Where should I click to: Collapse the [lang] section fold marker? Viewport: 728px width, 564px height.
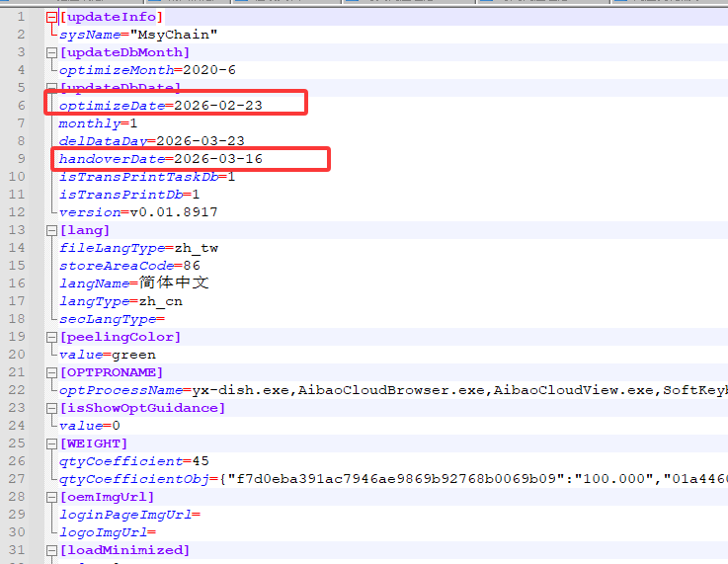51,230
